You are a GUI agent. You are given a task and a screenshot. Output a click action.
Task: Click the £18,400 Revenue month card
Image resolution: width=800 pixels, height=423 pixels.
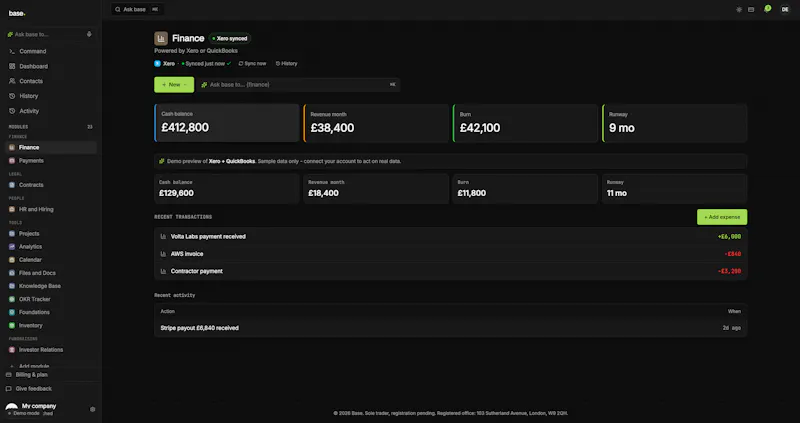tap(376, 189)
